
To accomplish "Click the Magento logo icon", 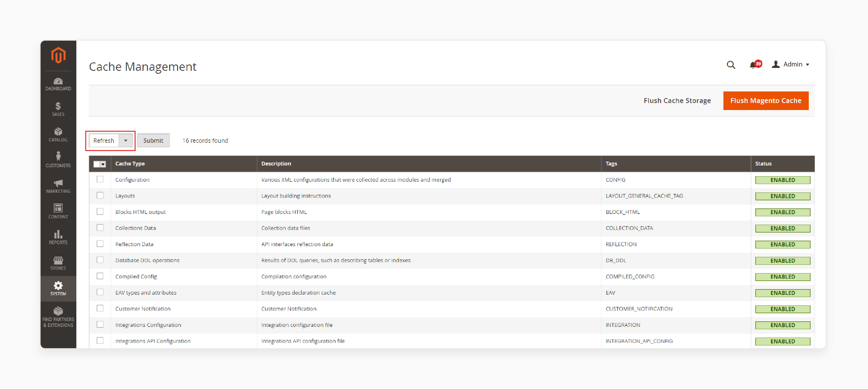I will pos(58,55).
